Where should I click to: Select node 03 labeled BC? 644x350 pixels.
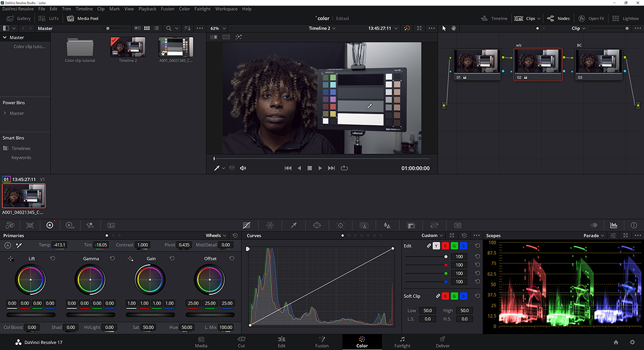(x=599, y=64)
